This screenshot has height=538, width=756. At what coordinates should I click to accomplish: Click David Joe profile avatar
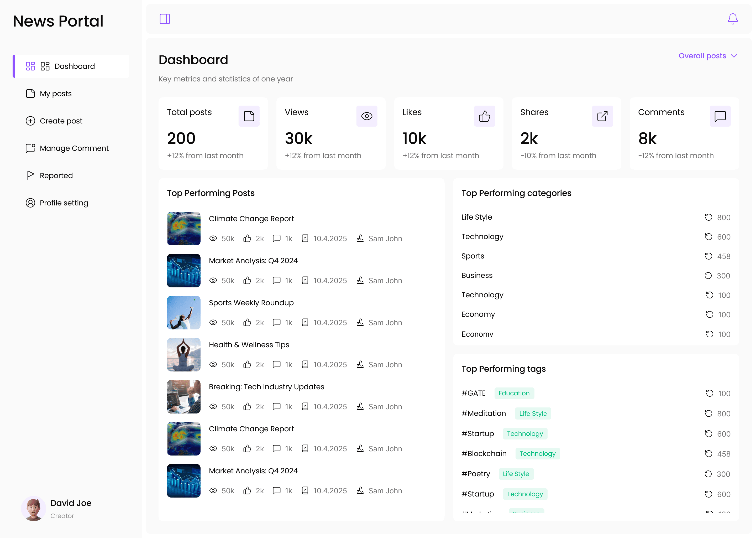33,509
